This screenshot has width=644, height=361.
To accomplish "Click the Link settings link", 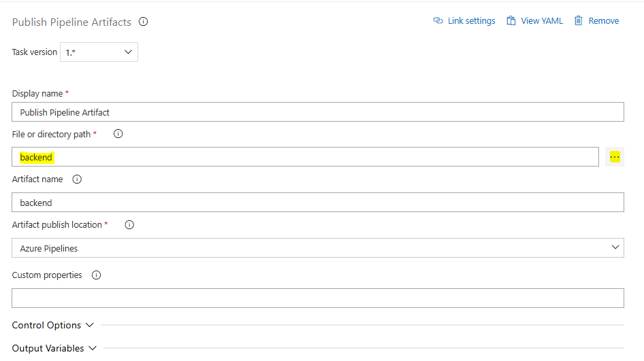I will [471, 21].
